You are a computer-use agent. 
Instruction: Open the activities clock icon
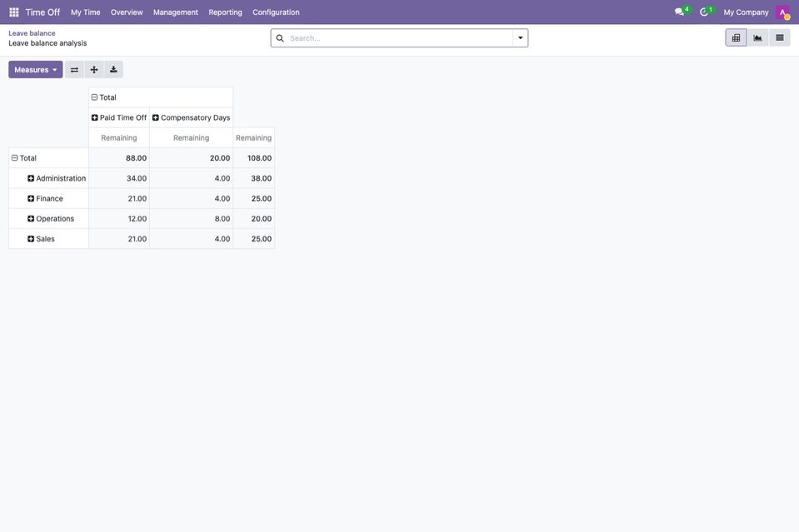(704, 12)
